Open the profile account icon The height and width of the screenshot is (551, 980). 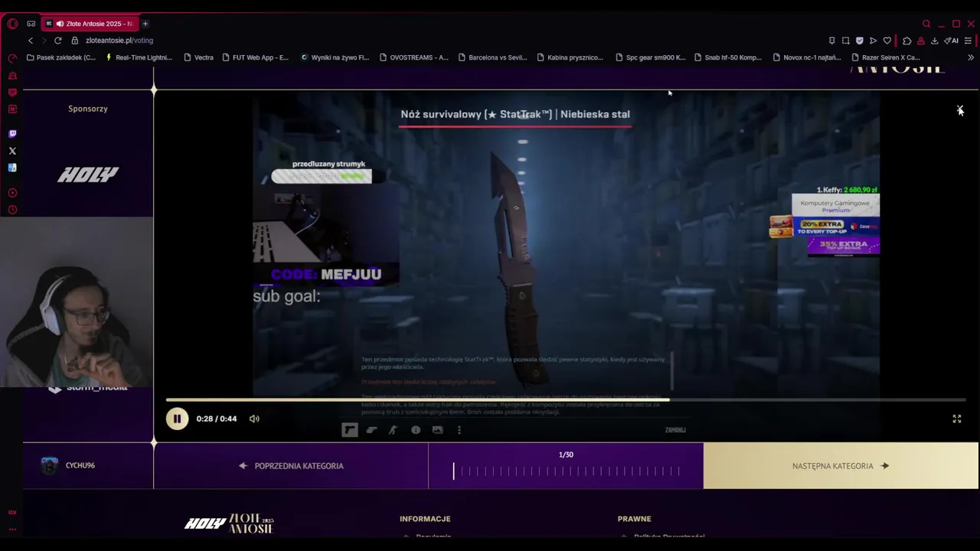point(920,41)
